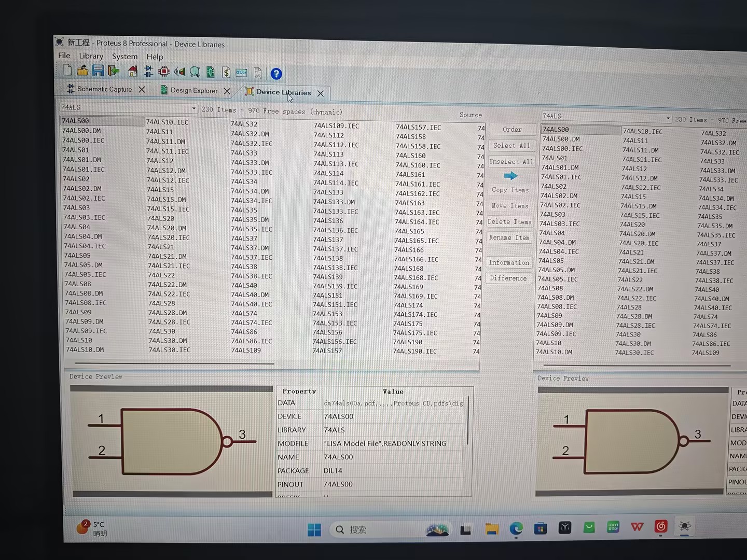Click the Unselect All button
This screenshot has height=560, width=747.
click(511, 162)
